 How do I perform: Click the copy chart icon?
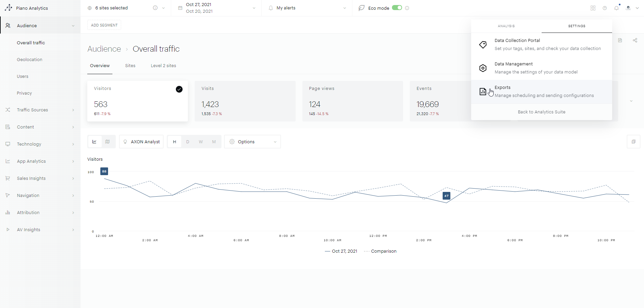tap(633, 142)
